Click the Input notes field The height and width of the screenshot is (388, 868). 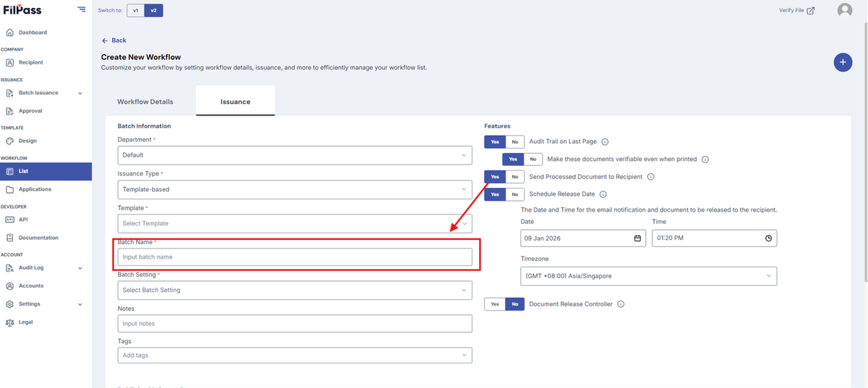coord(295,324)
